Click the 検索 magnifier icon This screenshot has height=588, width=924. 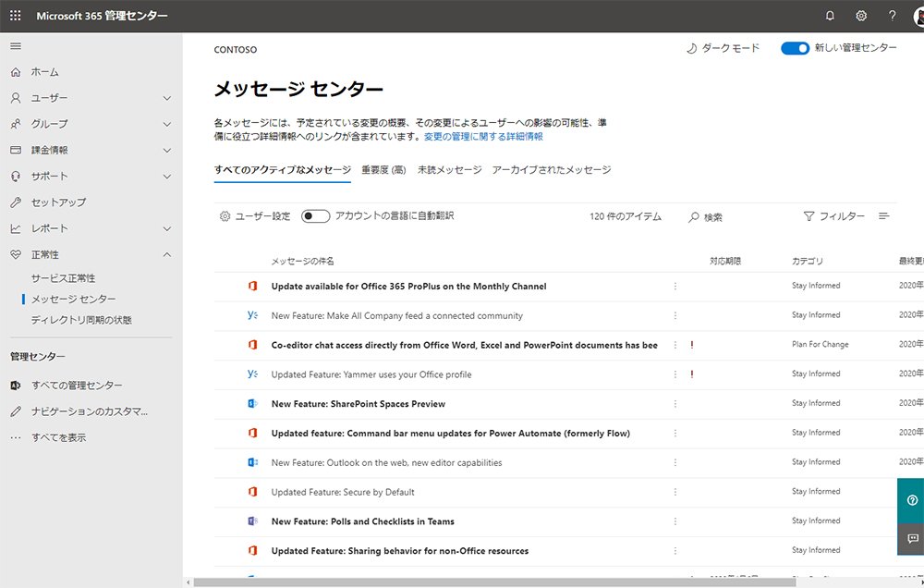coord(694,217)
